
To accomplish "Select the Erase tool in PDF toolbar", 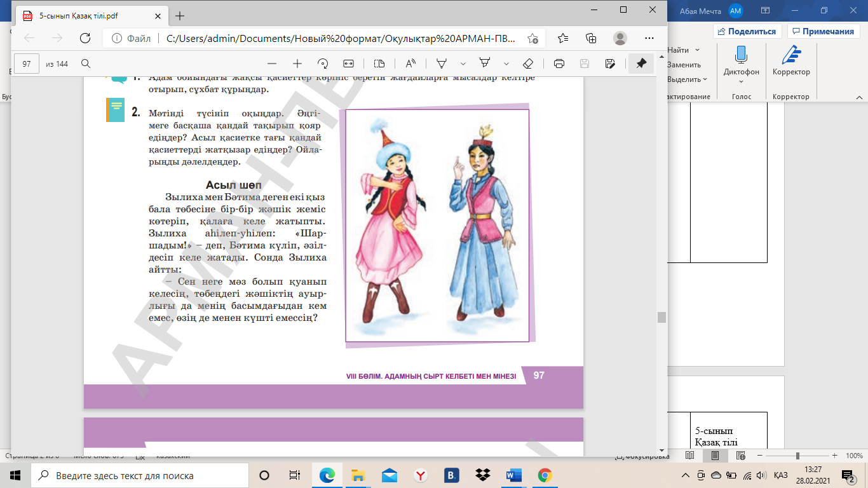I will [x=527, y=64].
